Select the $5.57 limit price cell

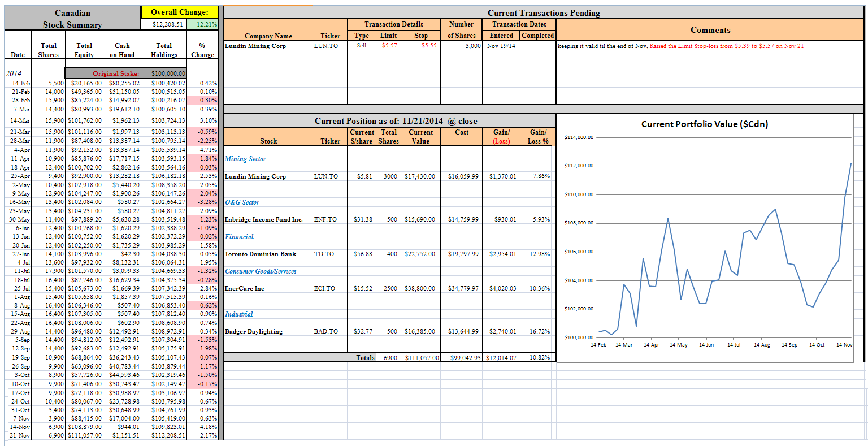pyautogui.click(x=389, y=46)
